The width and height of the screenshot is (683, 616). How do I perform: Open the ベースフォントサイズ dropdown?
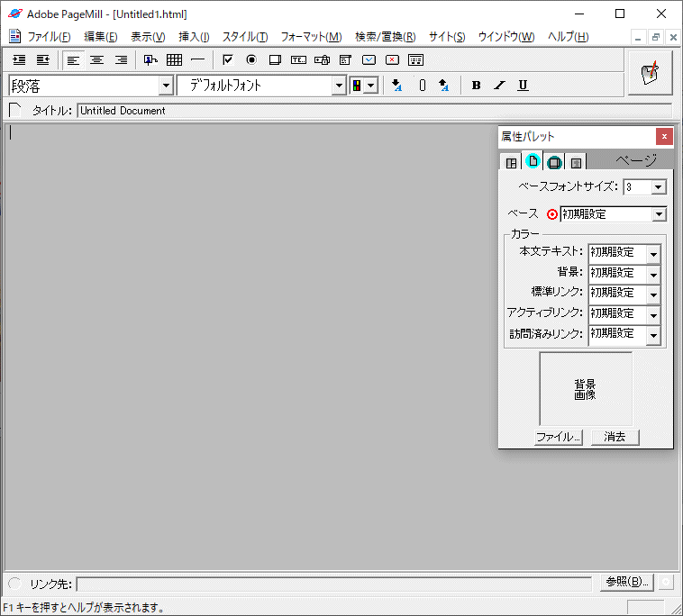(658, 187)
